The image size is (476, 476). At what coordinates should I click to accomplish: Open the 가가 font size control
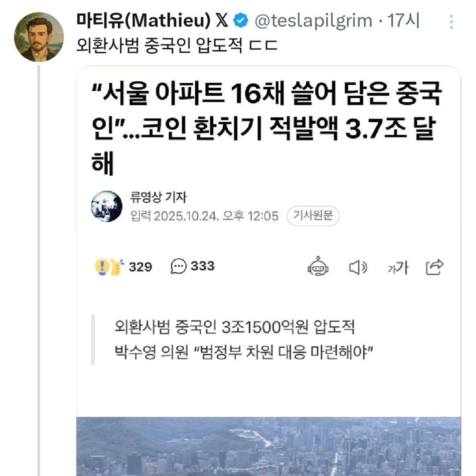click(x=398, y=267)
